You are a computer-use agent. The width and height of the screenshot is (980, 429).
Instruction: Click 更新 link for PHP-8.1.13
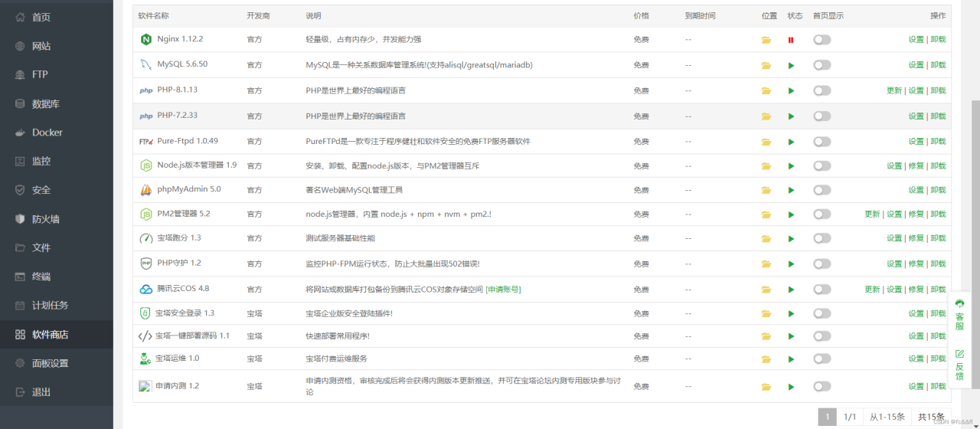point(893,90)
